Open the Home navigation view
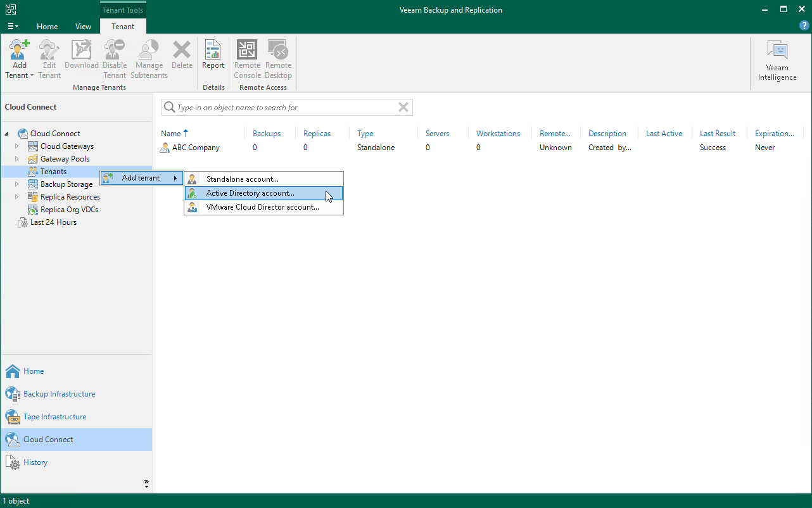Viewport: 812px width, 508px height. [x=77, y=371]
